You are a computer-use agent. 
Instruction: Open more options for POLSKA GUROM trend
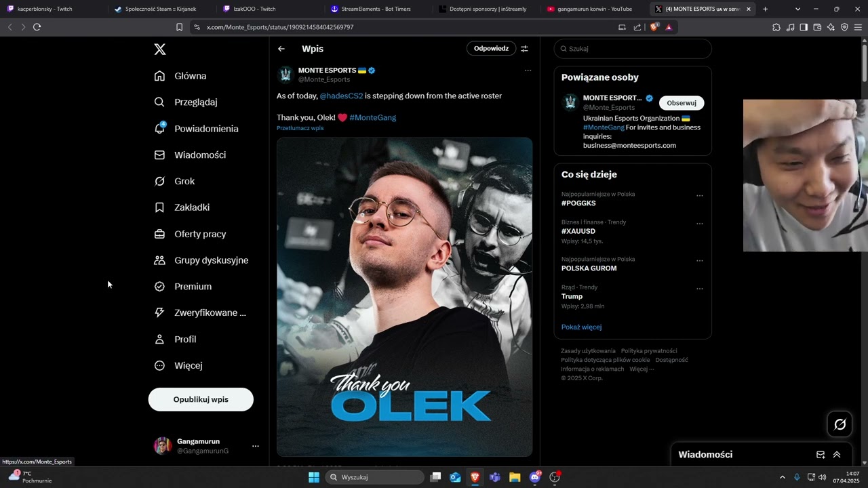(700, 261)
